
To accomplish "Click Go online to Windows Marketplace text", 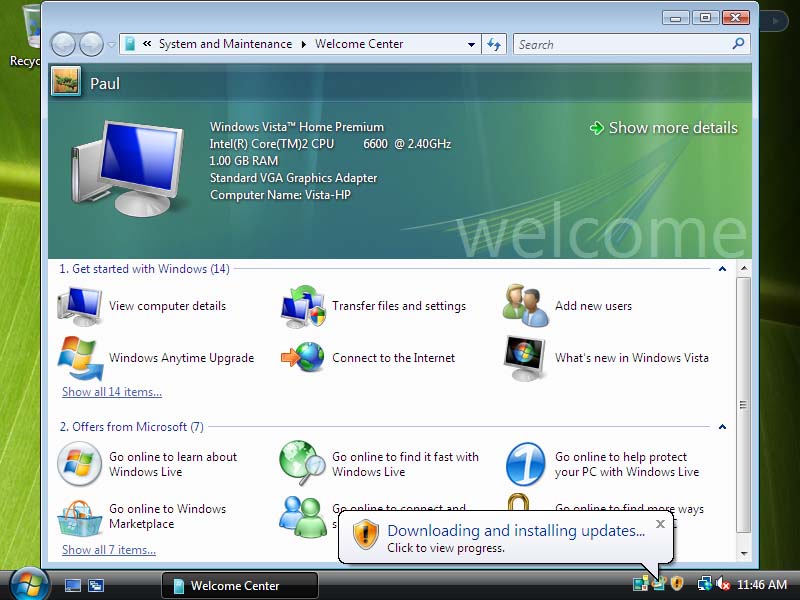I will (167, 516).
